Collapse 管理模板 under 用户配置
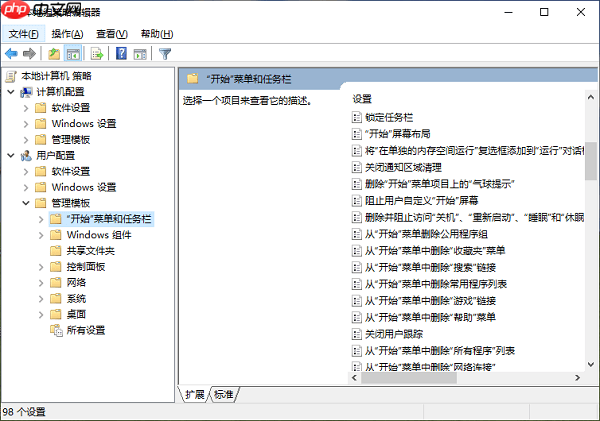 26,203
